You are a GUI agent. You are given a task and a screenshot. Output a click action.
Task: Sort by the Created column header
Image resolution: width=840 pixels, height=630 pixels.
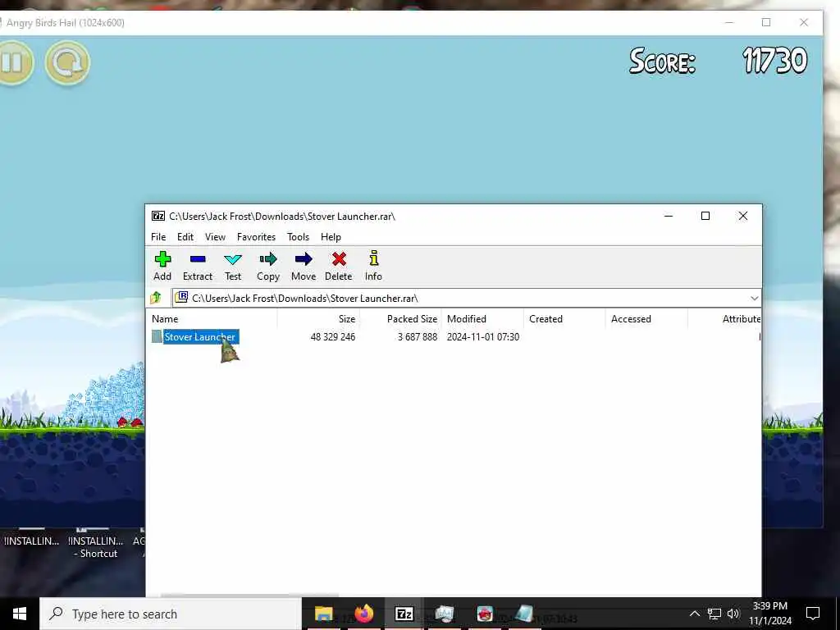tap(564, 319)
